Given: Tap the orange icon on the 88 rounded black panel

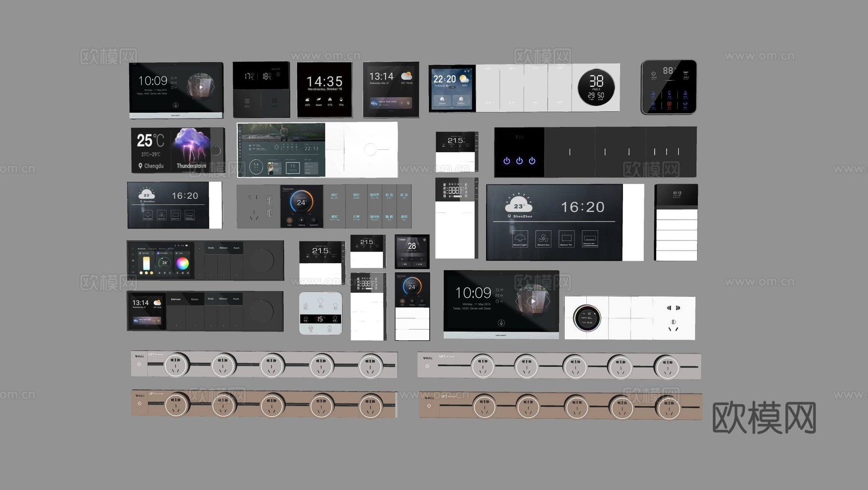Looking at the screenshot, I should click(x=669, y=104).
